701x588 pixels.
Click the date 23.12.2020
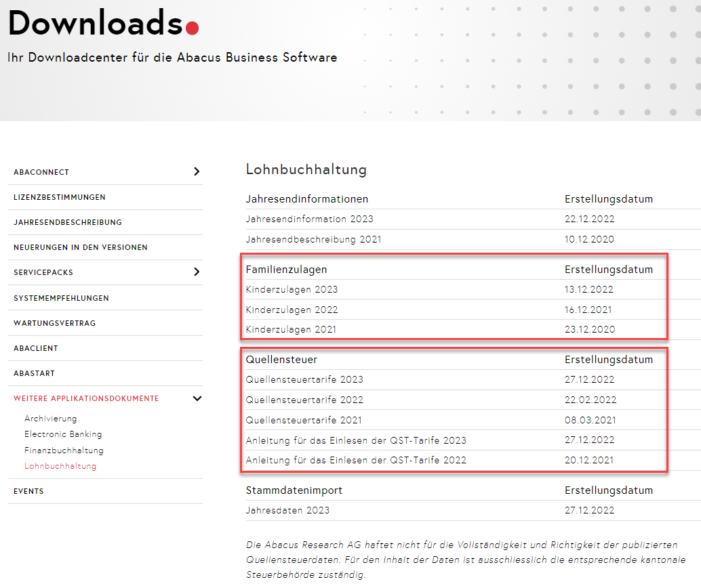[590, 330]
